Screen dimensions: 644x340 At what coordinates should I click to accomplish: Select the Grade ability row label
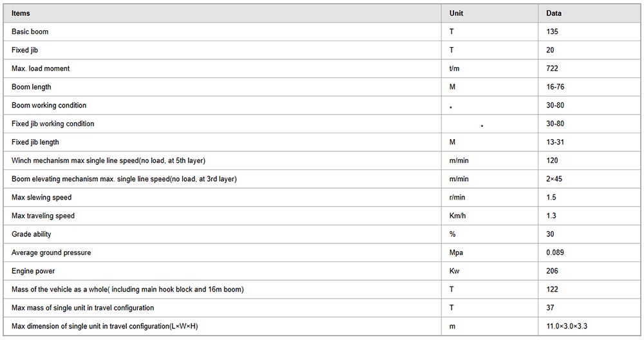pyautogui.click(x=31, y=234)
